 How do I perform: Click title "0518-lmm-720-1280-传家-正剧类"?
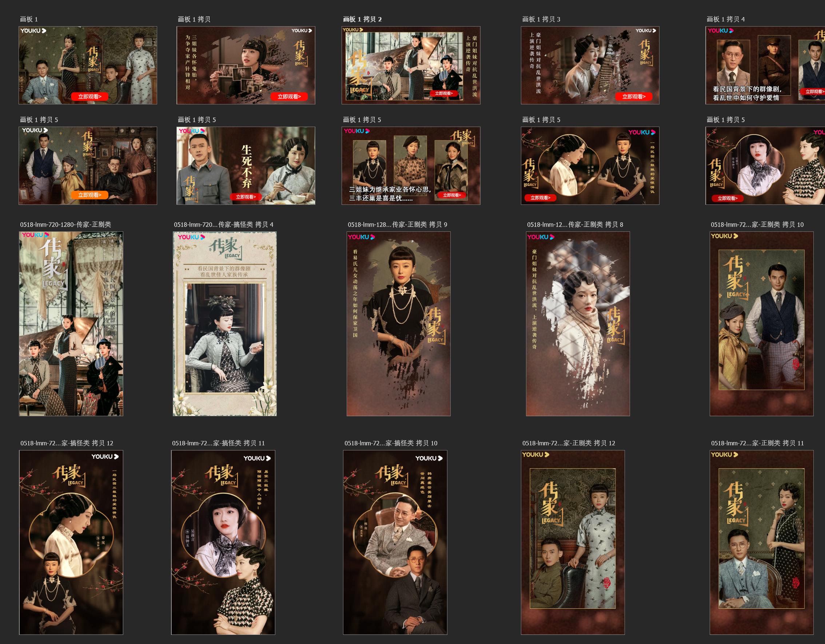click(x=66, y=224)
